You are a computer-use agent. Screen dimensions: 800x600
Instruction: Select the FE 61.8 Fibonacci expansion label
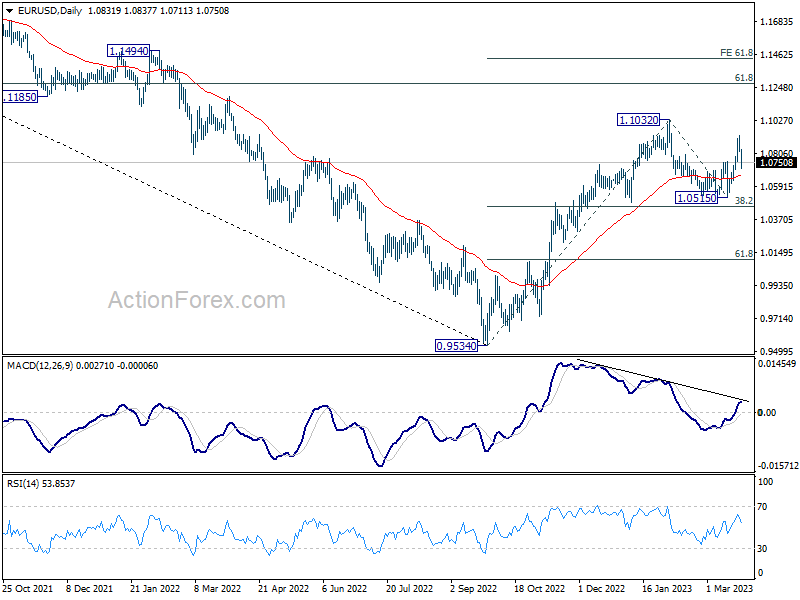click(x=736, y=53)
